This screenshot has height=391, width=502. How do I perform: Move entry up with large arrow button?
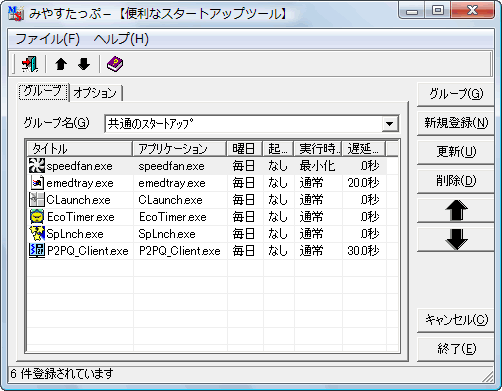(x=455, y=210)
